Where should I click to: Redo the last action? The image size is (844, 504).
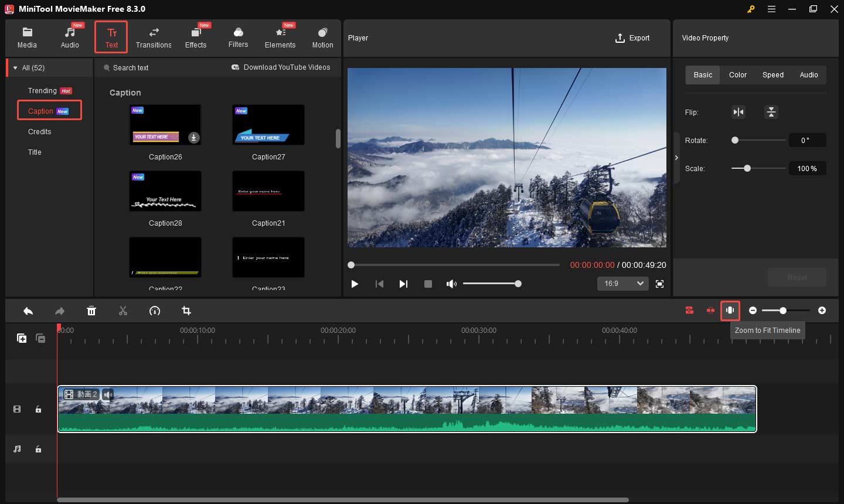pyautogui.click(x=59, y=311)
